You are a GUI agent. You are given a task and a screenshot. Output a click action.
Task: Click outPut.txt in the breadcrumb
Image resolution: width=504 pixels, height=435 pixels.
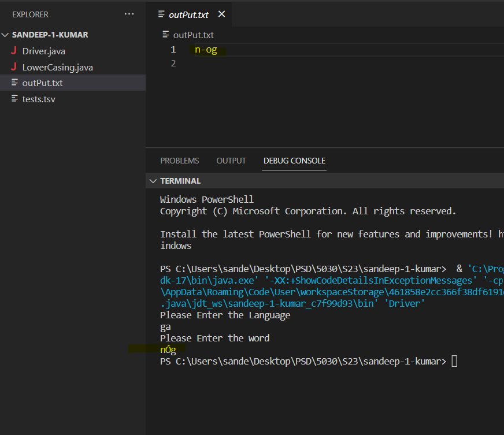coord(194,35)
